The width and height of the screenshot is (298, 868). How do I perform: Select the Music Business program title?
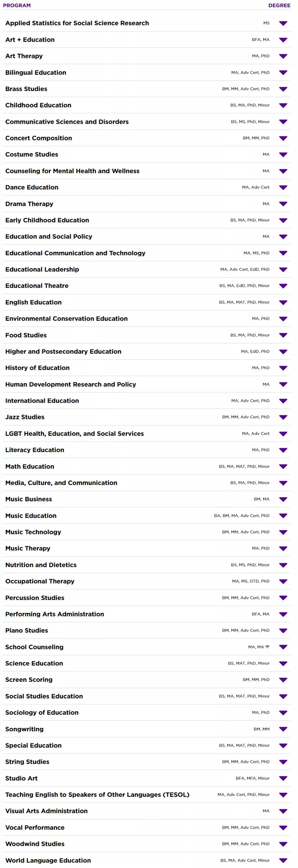coord(29,499)
